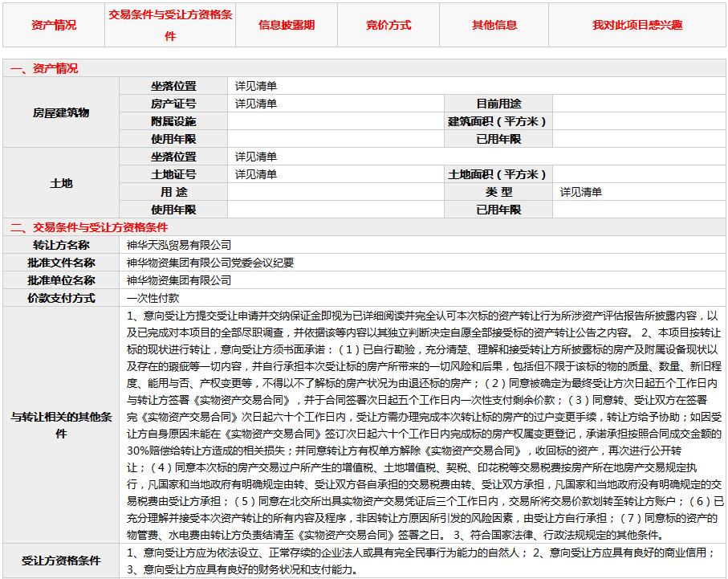728x579 pixels.
Task: Click 详见清单 value beside 类型
Action: 581,192
